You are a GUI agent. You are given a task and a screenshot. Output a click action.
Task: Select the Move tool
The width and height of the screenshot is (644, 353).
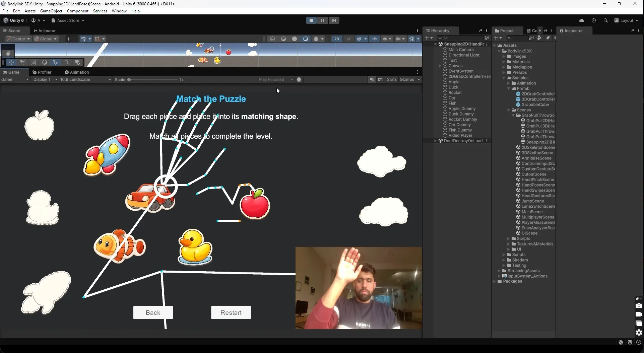click(11, 63)
